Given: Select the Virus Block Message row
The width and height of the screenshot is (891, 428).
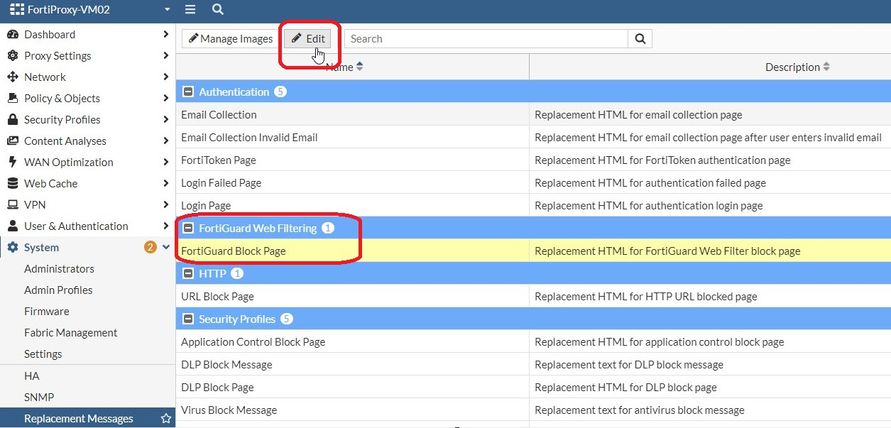Looking at the screenshot, I should 533,410.
